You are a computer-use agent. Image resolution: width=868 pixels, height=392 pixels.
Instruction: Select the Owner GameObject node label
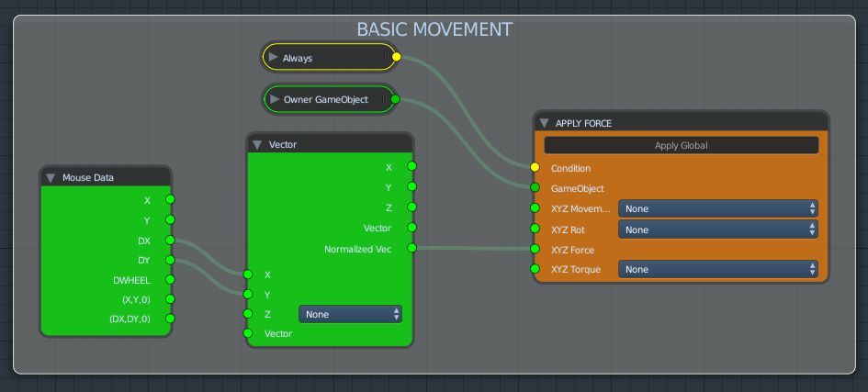pyautogui.click(x=326, y=99)
